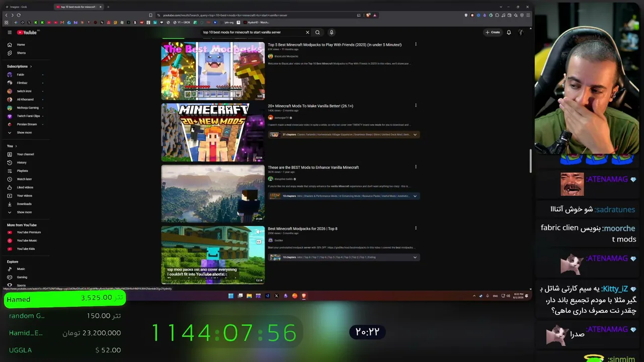Open YouTube Kids in the sidebar
Viewport: 644px width, 362px height.
coord(25,249)
